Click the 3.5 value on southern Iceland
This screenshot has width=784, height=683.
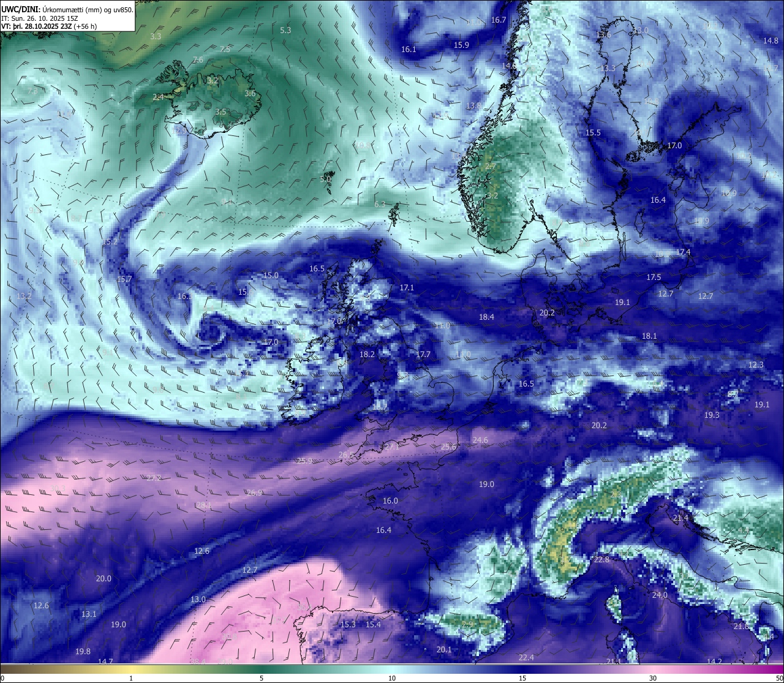click(x=221, y=111)
